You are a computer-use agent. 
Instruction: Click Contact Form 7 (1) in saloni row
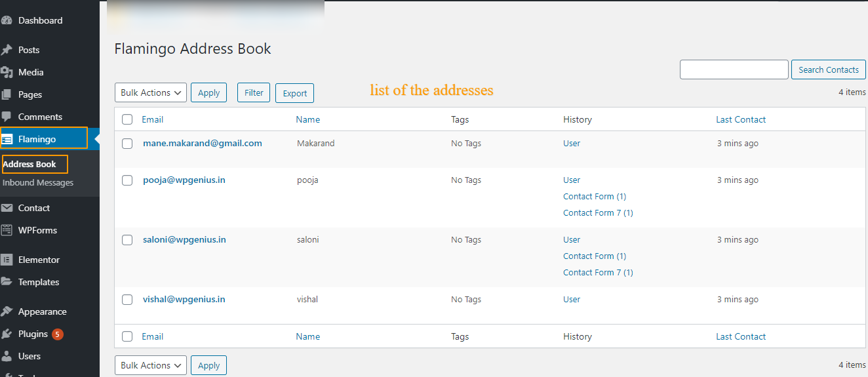coord(598,272)
